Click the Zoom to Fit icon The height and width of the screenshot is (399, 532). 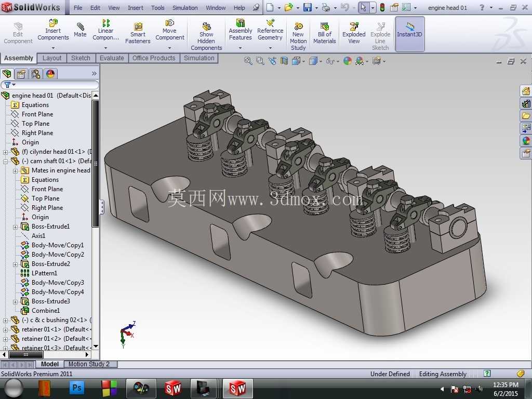tap(248, 61)
